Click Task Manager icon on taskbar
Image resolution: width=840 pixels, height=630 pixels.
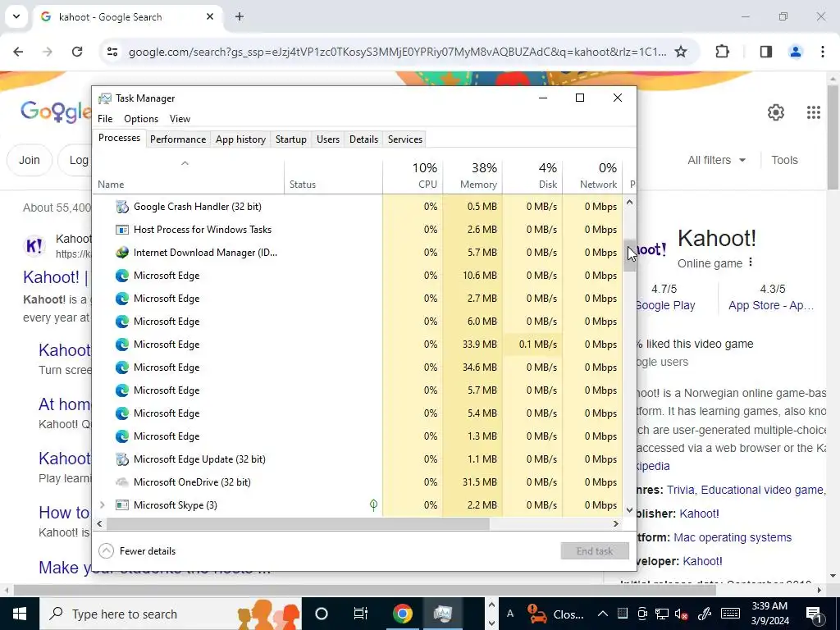pyautogui.click(x=443, y=614)
